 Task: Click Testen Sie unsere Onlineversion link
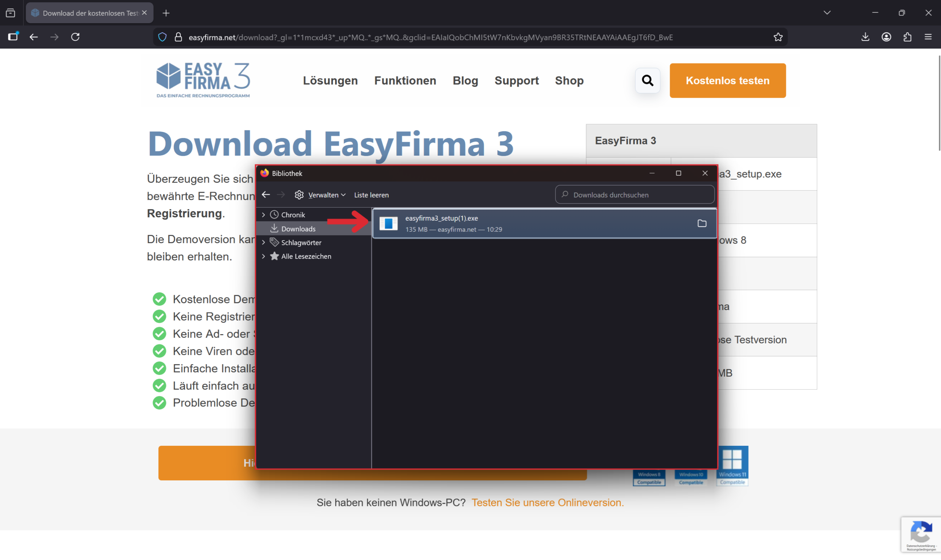coord(547,502)
